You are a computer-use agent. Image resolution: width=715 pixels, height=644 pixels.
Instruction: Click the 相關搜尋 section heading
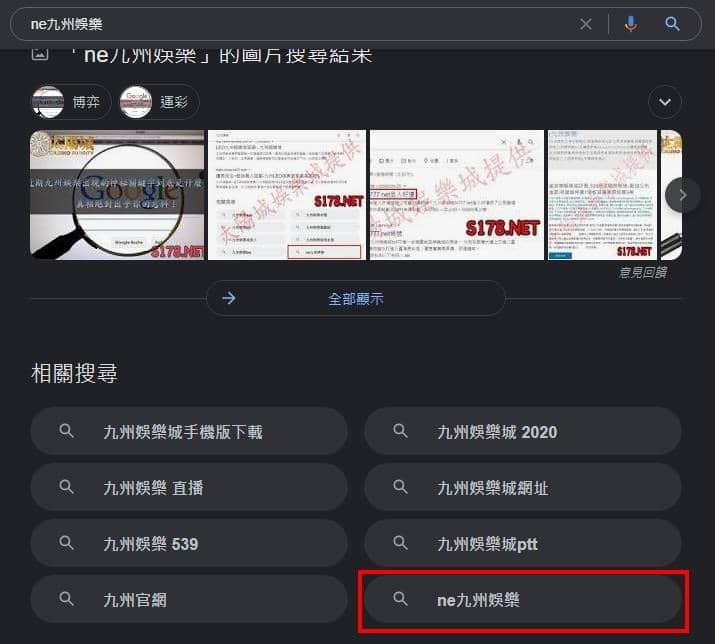[74, 373]
